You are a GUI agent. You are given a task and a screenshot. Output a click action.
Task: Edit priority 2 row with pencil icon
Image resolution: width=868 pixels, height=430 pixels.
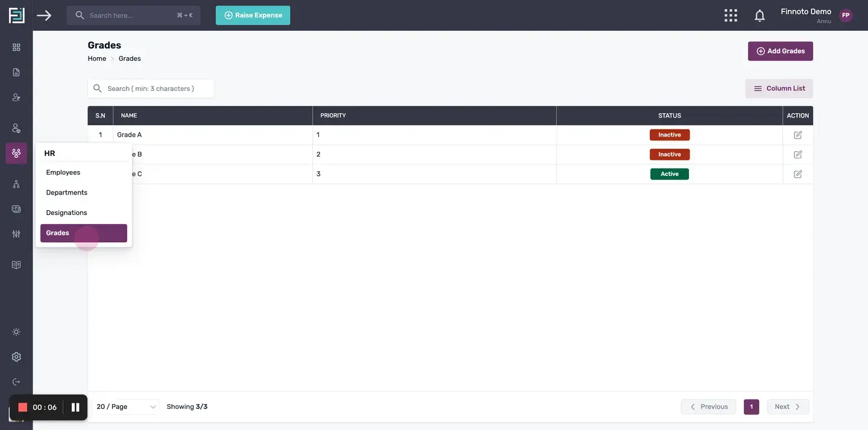(798, 154)
